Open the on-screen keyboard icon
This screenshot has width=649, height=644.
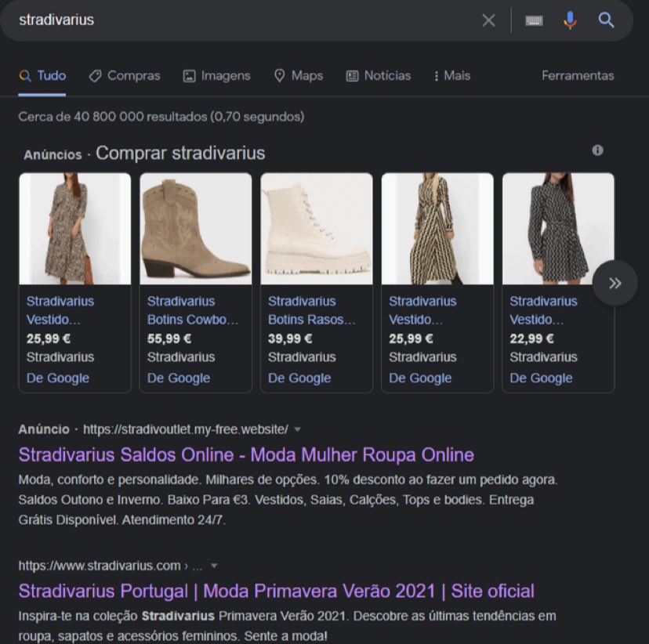point(534,20)
